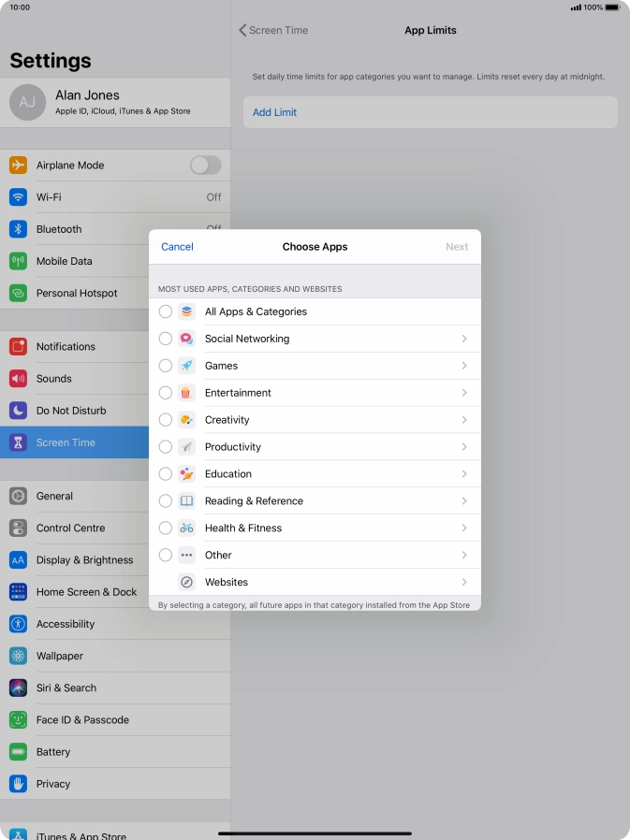The width and height of the screenshot is (630, 840).
Task: Click the Siri & Search icon
Action: (x=18, y=688)
